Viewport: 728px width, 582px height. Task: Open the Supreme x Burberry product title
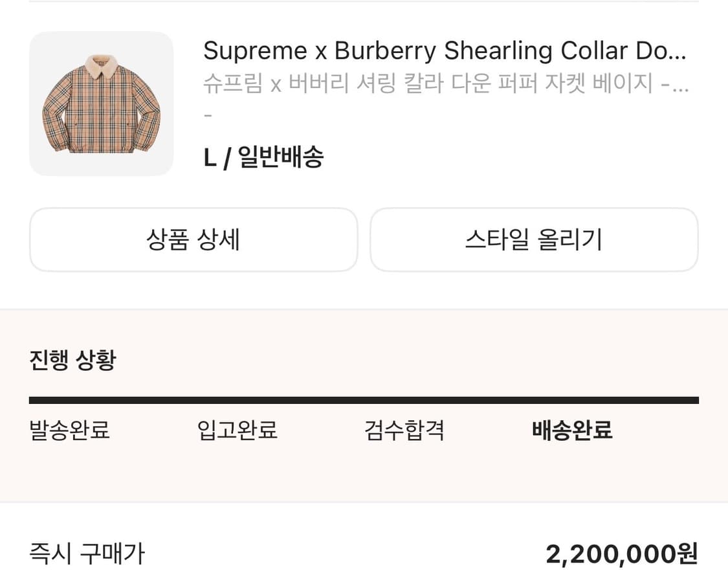click(x=388, y=50)
